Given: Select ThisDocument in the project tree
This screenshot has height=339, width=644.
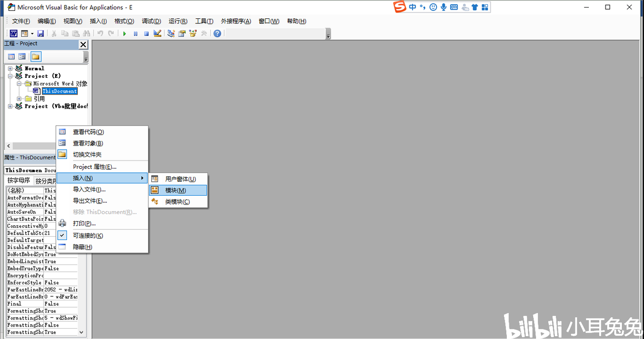Looking at the screenshot, I should (59, 91).
